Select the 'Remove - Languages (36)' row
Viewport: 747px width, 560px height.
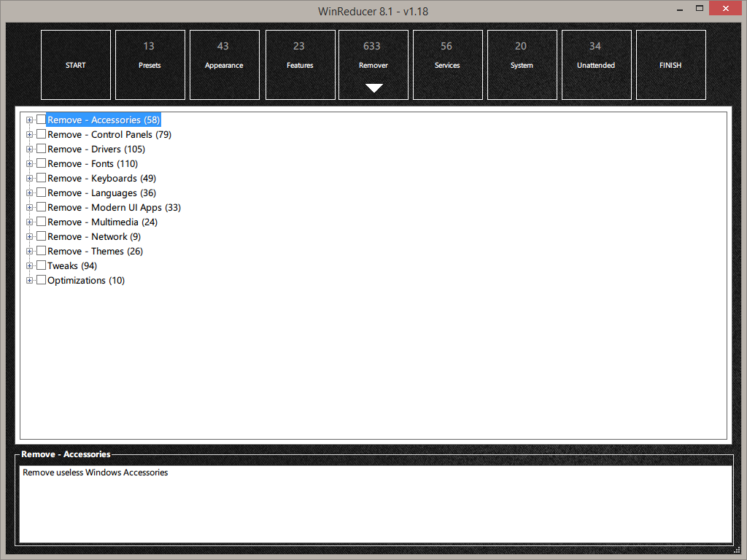pos(102,192)
